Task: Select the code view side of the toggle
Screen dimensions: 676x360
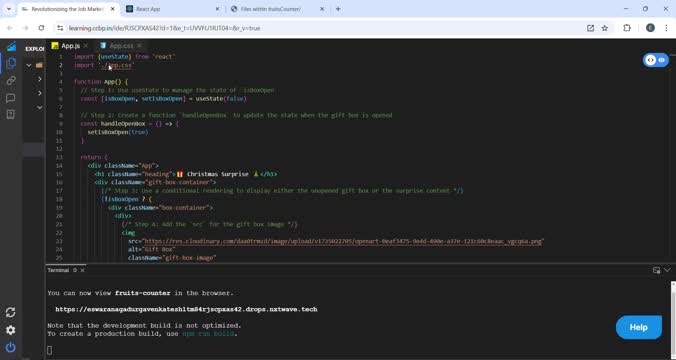Action: (651, 60)
